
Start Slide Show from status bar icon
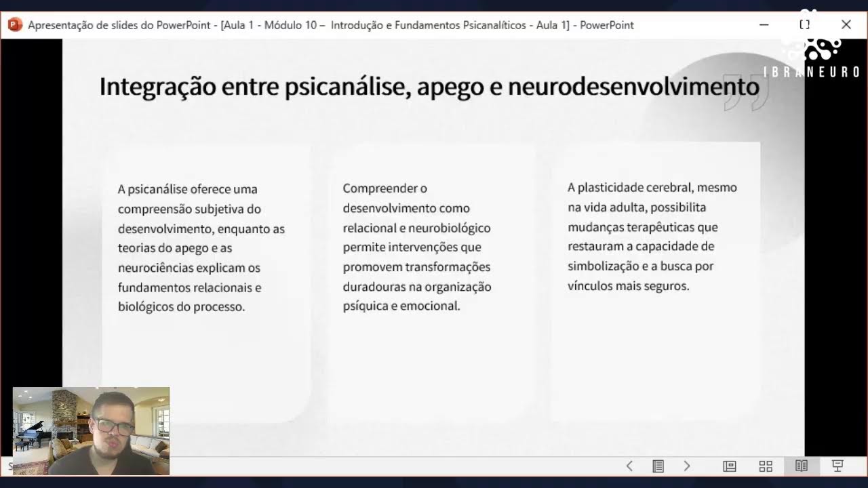coord(837,466)
